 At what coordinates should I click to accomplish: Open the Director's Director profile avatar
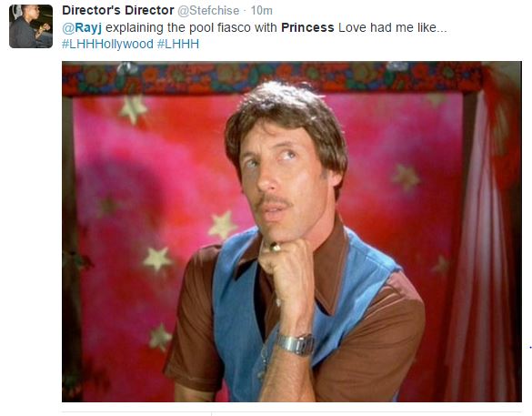click(31, 26)
